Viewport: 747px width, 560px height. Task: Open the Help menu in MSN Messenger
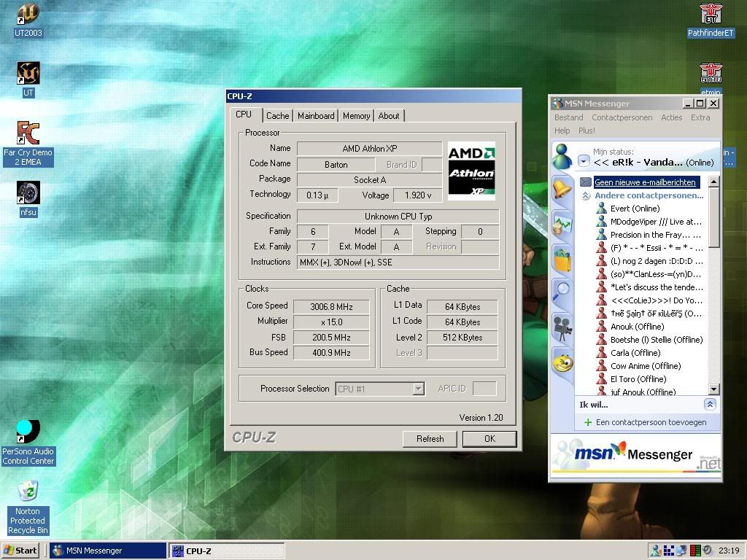562,131
